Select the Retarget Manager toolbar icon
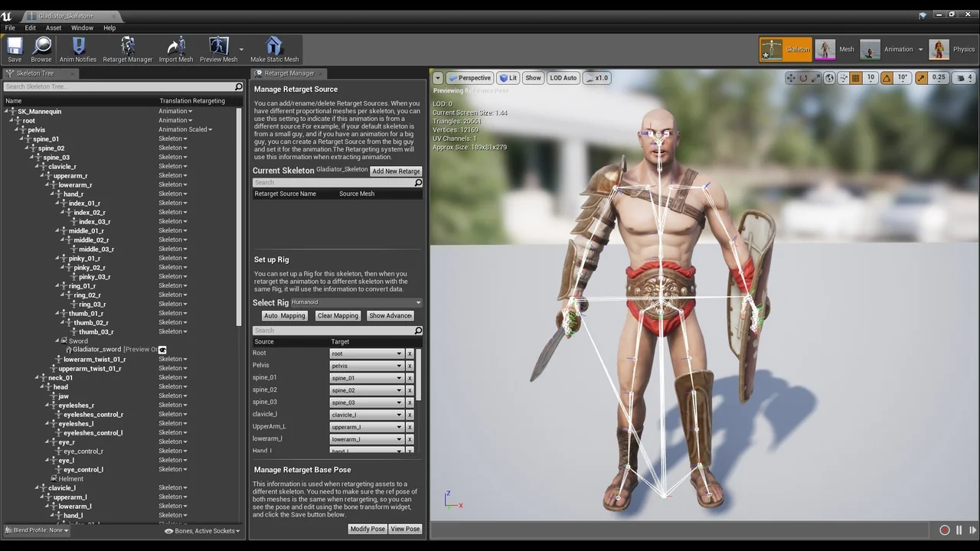Viewport: 980px width, 551px height. tap(127, 49)
